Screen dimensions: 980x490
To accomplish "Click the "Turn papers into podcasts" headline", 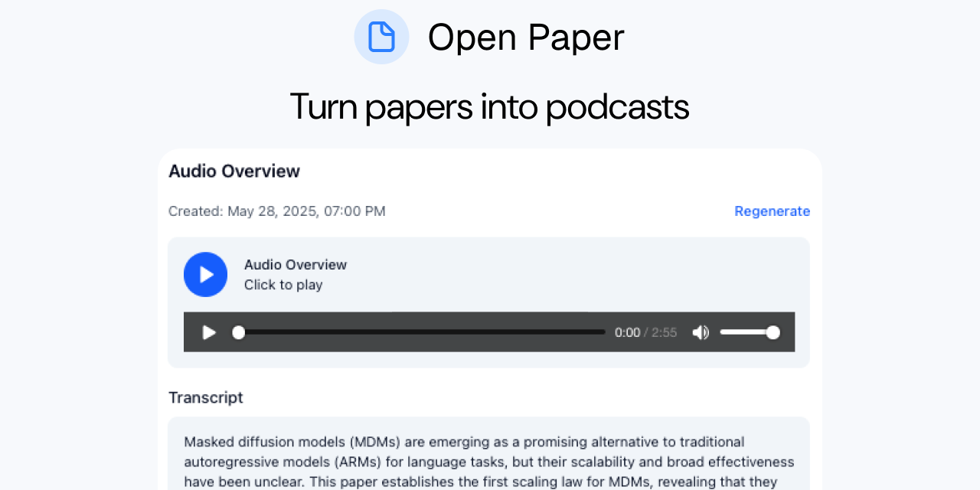I will coord(489,106).
